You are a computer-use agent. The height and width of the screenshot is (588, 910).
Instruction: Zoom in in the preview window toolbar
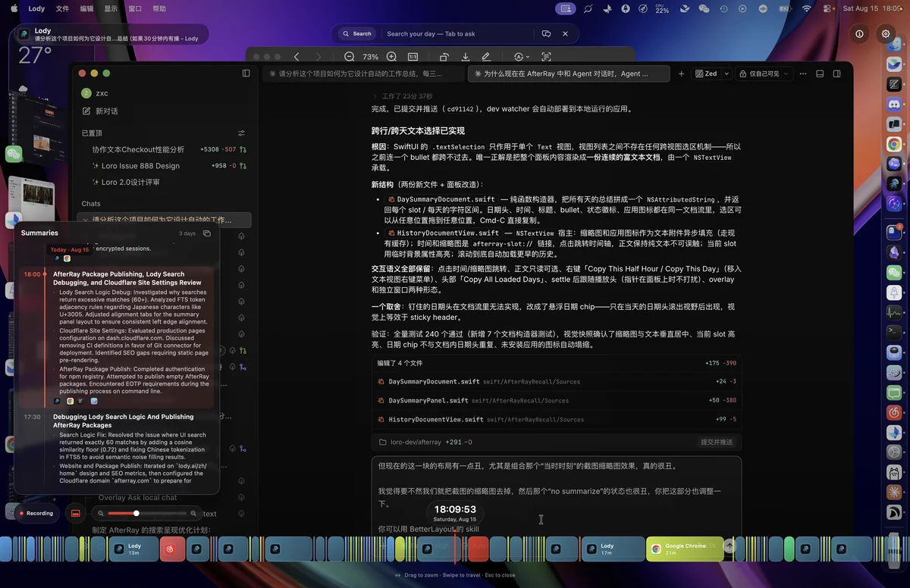click(x=391, y=57)
